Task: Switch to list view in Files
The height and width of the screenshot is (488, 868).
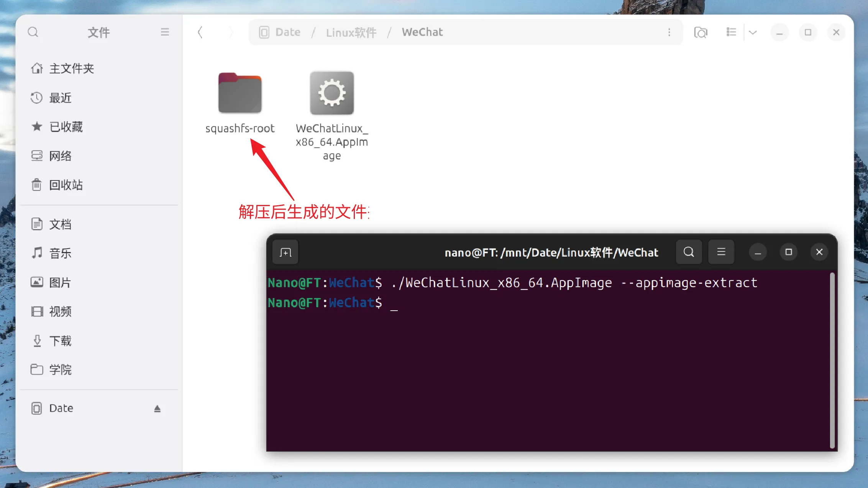Action: (x=731, y=32)
